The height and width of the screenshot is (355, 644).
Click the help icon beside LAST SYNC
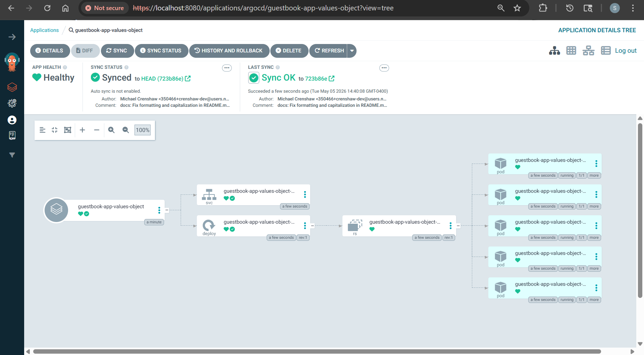(278, 67)
